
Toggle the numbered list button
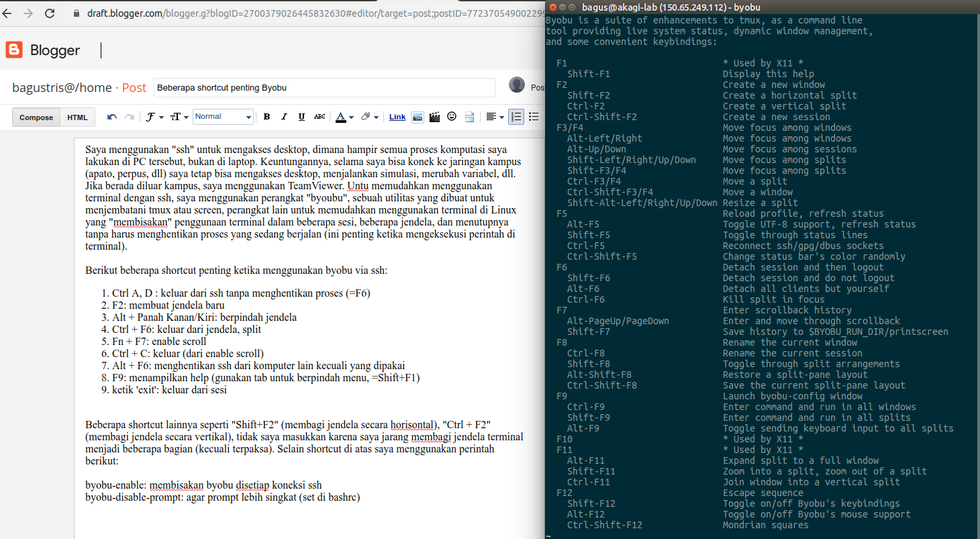click(516, 117)
